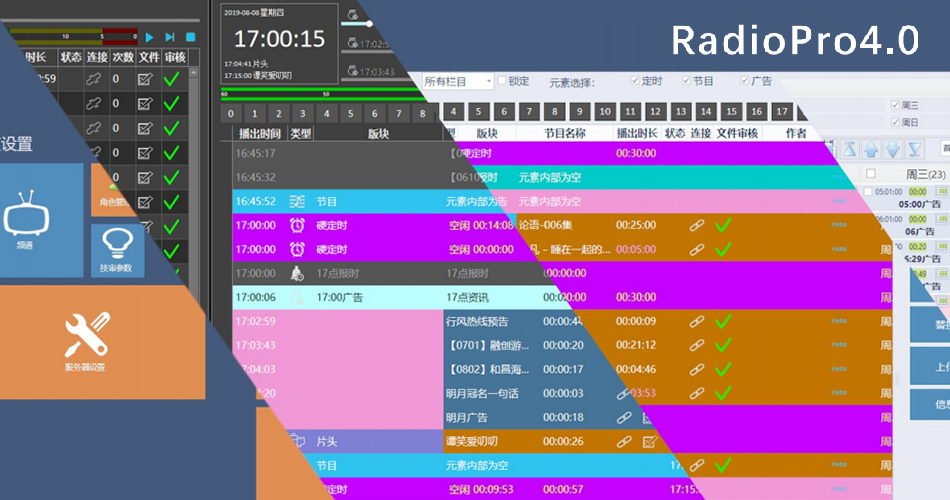Click the chain link icon in 论语-006集 row
Viewport: 950px width, 500px height.
point(697,225)
